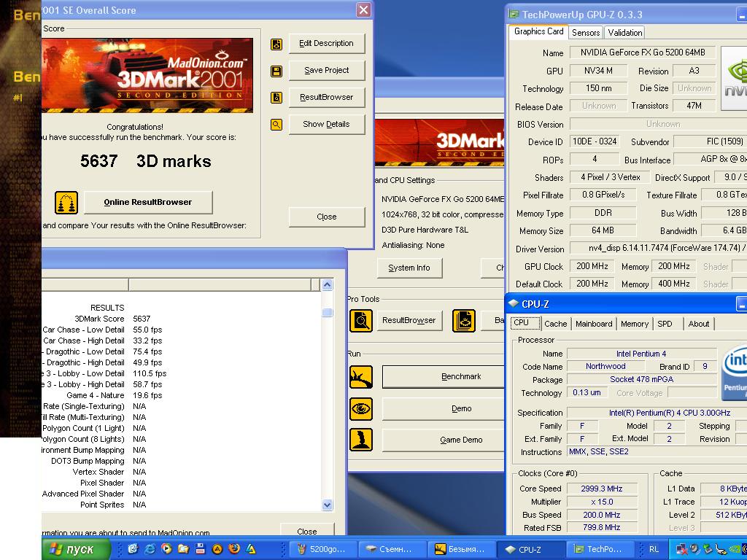747x560 pixels.
Task: Click the icon beside the Score dialog's ResultBrowser button
Action: point(276,98)
